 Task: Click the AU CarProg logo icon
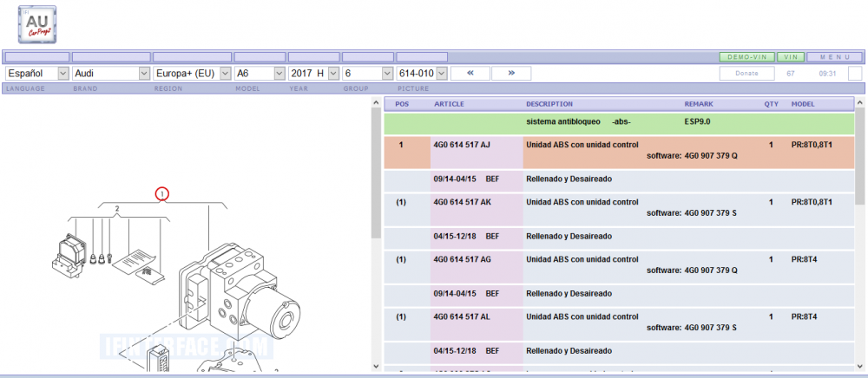point(37,24)
